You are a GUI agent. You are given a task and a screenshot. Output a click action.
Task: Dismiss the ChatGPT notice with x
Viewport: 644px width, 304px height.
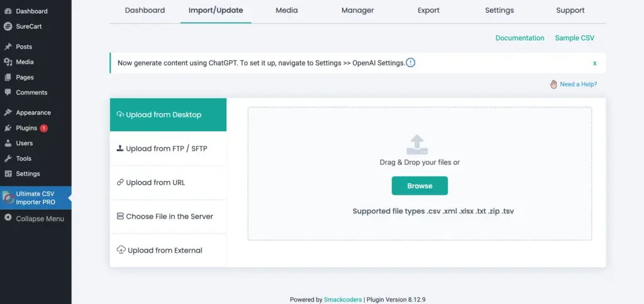pyautogui.click(x=594, y=63)
